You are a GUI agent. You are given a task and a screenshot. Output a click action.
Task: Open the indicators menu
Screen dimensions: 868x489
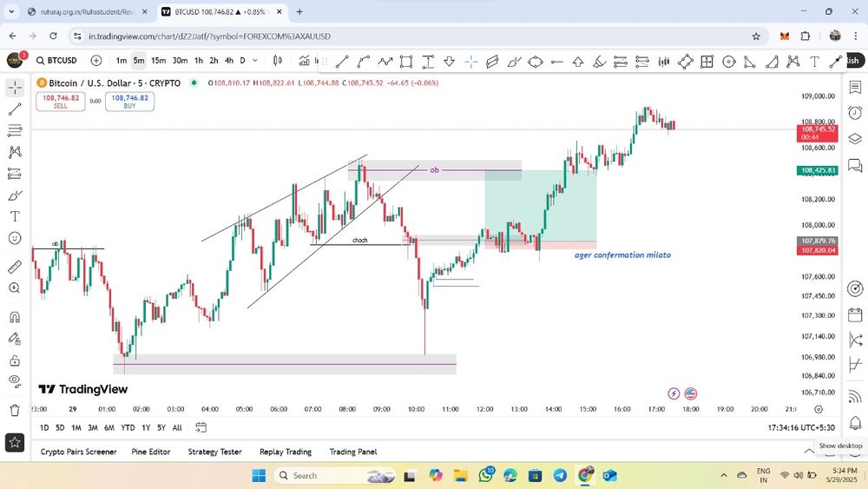[305, 60]
